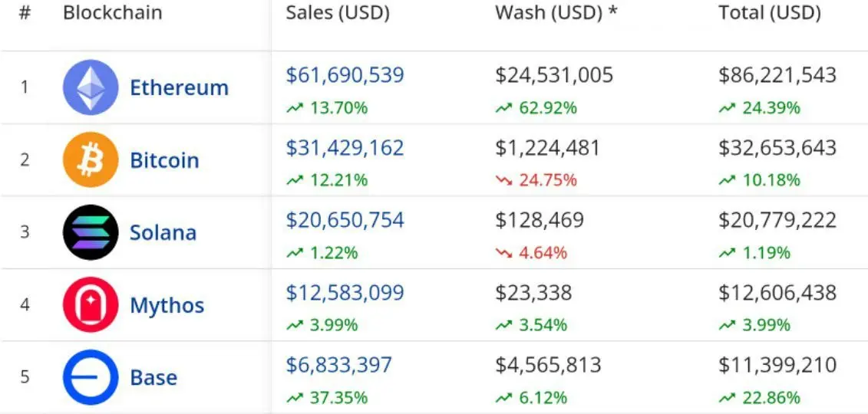Open the Bitcoin blockchain link
The height and width of the screenshot is (414, 868).
click(164, 160)
